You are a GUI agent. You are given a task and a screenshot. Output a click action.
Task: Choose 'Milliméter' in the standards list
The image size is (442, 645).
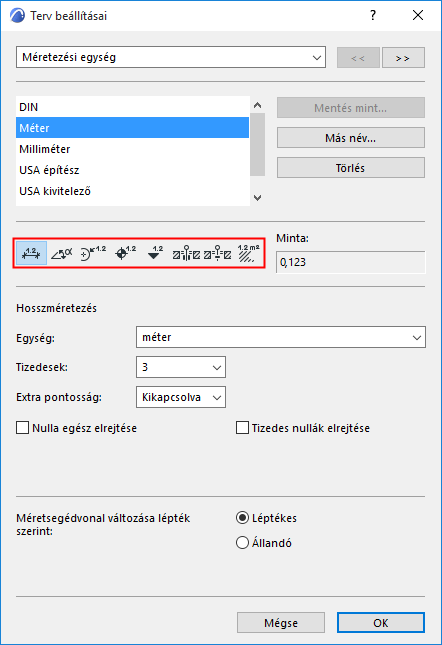point(132,149)
